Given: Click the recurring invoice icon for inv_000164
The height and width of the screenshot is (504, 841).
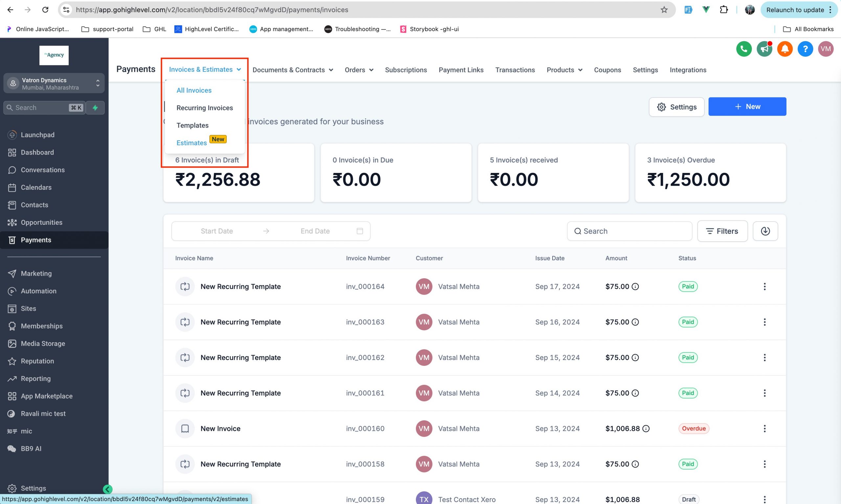Looking at the screenshot, I should coord(185,286).
